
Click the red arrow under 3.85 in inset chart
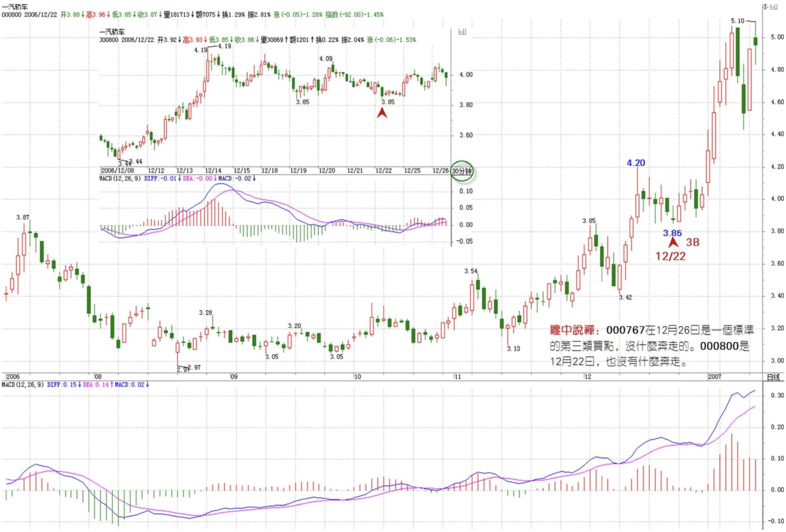click(x=382, y=112)
